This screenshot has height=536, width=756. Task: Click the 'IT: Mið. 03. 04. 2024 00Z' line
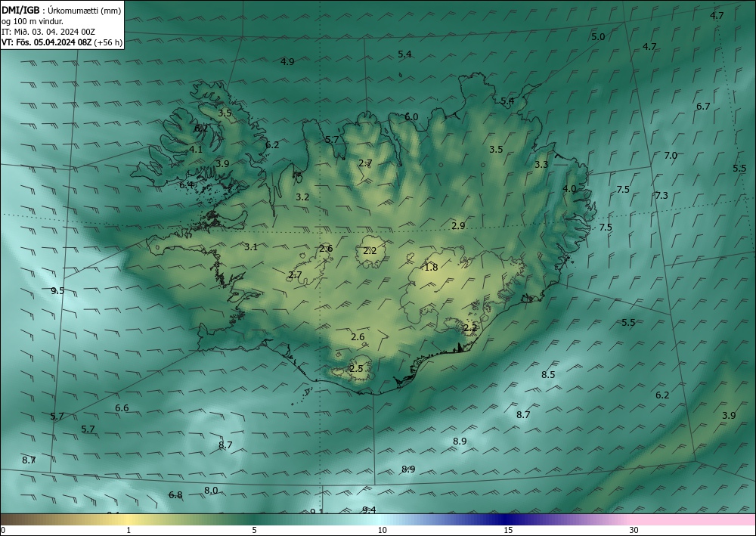pyautogui.click(x=48, y=32)
